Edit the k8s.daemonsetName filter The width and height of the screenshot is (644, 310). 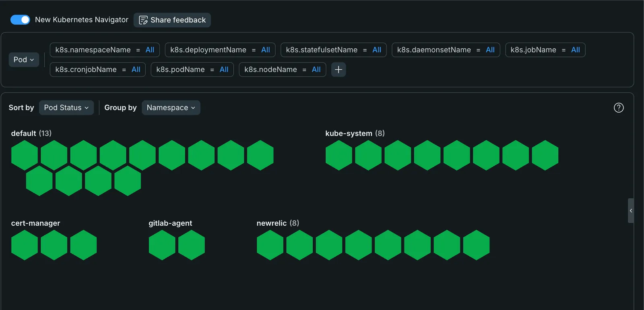point(446,50)
